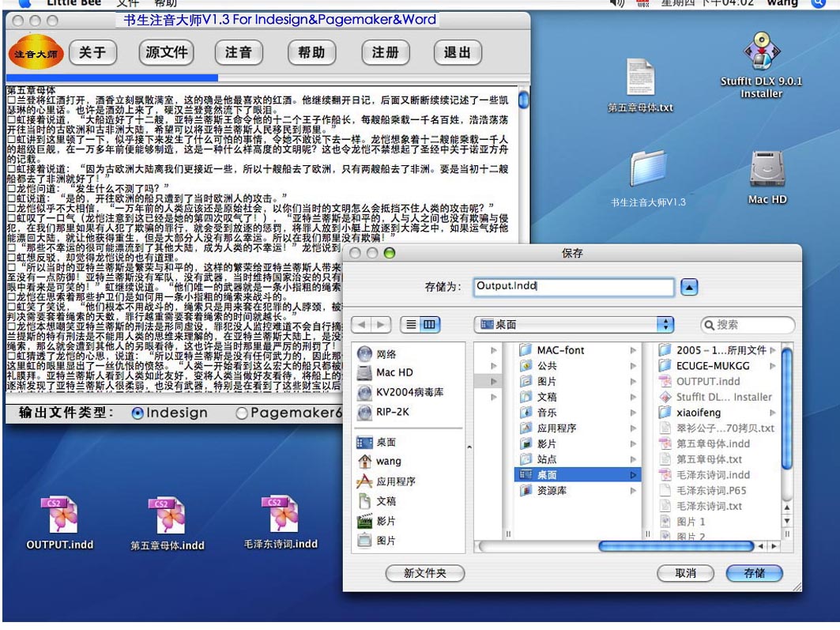Switch save dialog to list view

click(x=411, y=325)
